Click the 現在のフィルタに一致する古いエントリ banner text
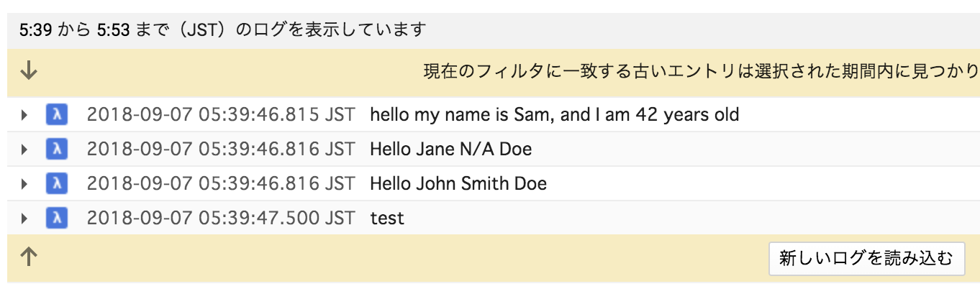 pos(700,71)
